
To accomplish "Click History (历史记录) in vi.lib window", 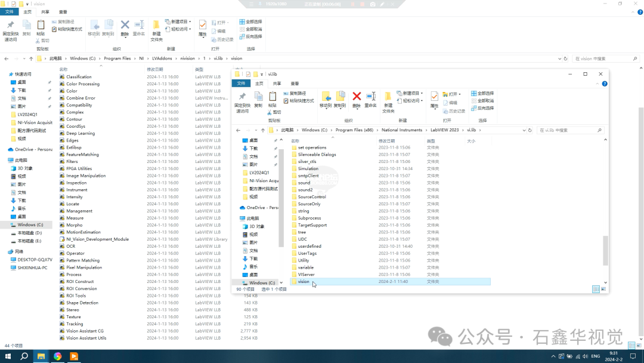I will click(x=454, y=112).
